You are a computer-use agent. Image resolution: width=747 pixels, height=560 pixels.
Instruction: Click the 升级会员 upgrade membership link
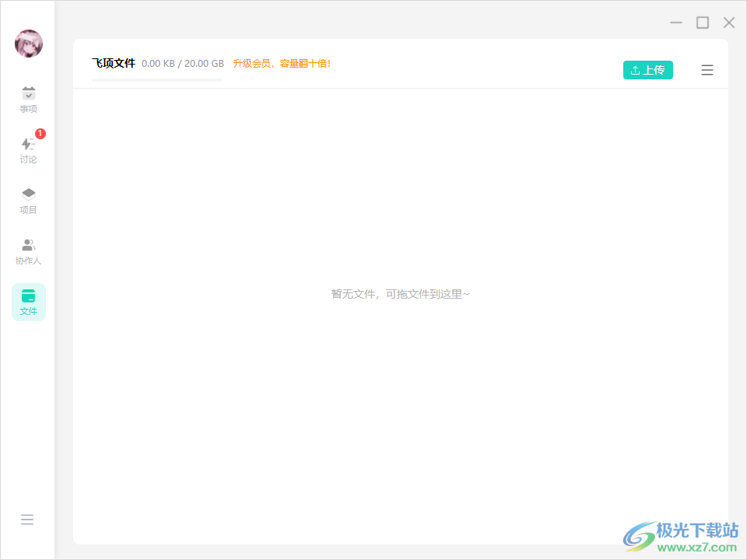pos(282,64)
